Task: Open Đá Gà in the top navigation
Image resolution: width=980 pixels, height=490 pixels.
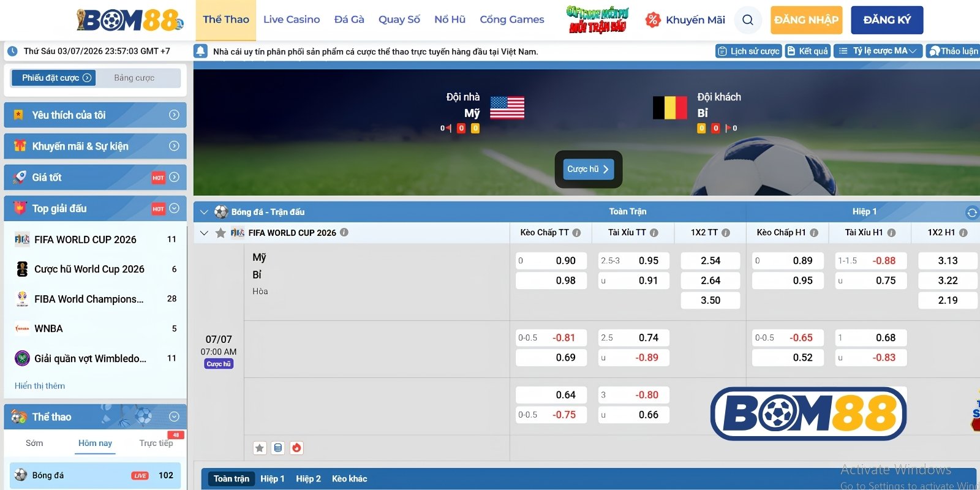Action: point(349,20)
